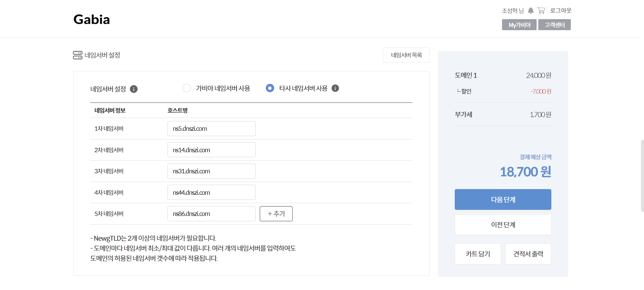Click the page vertical scrollbar
644x290 pixels.
[x=642, y=176]
